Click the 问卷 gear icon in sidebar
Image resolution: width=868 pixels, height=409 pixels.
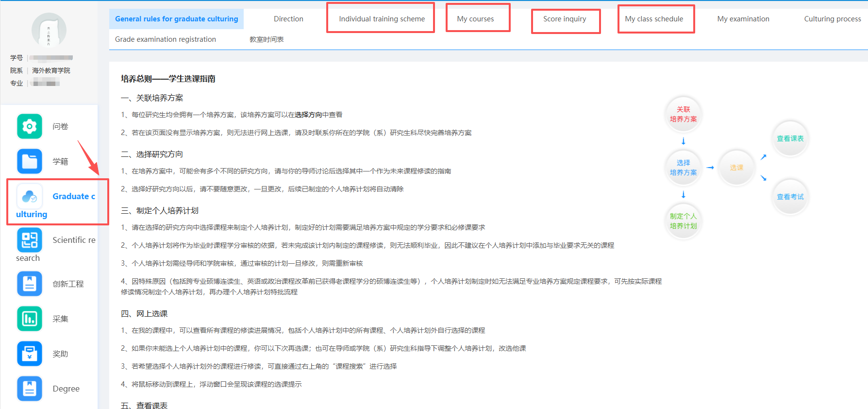click(30, 126)
